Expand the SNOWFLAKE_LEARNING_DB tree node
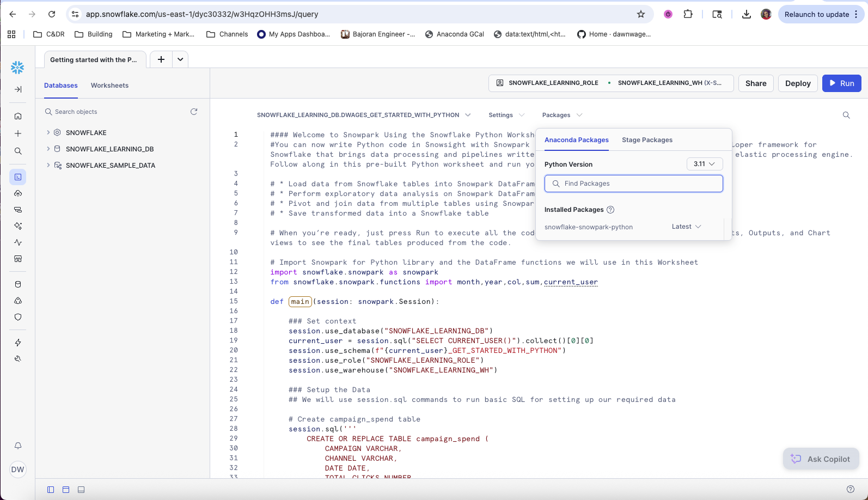This screenshot has height=500, width=868. [48, 149]
